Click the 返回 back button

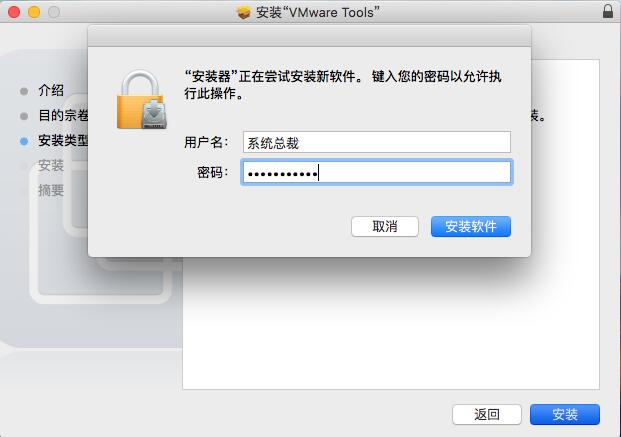coord(487,414)
